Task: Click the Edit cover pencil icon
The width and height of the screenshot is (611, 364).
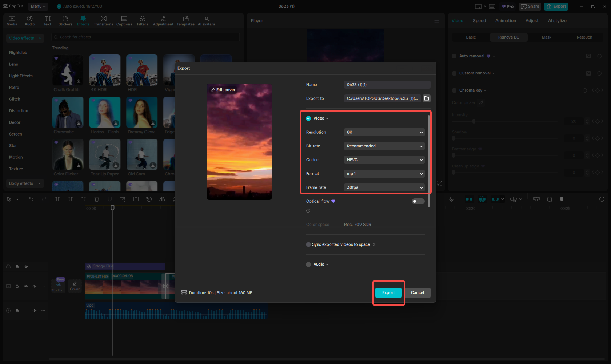Action: click(x=213, y=90)
